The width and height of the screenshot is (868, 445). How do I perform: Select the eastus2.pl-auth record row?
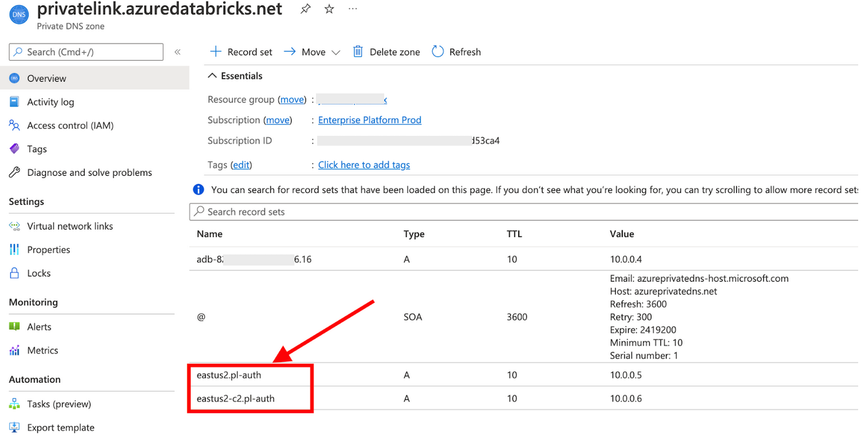pos(229,375)
